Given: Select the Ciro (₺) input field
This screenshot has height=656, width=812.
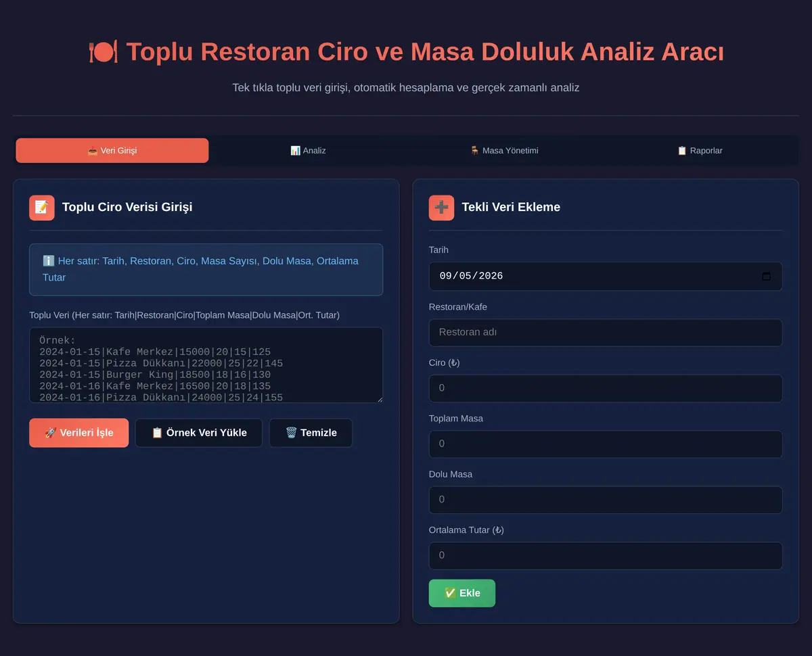Looking at the screenshot, I should coord(606,388).
